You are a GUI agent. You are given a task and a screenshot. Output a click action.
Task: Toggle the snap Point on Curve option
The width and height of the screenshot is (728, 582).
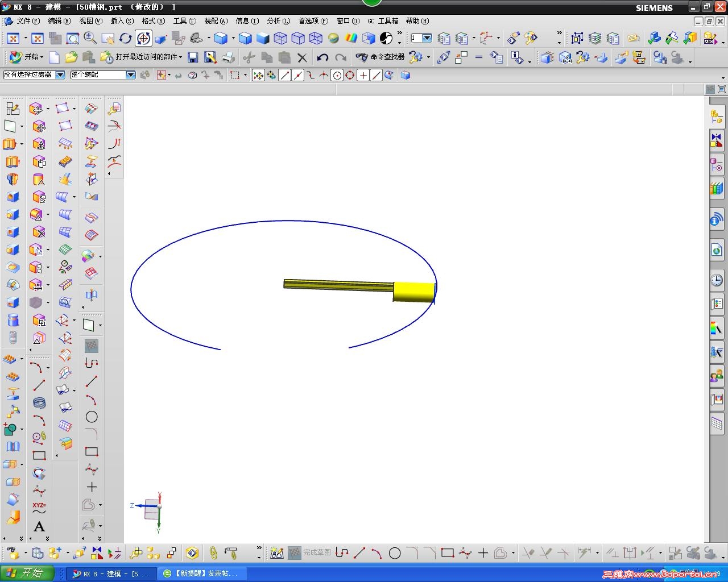click(x=377, y=75)
